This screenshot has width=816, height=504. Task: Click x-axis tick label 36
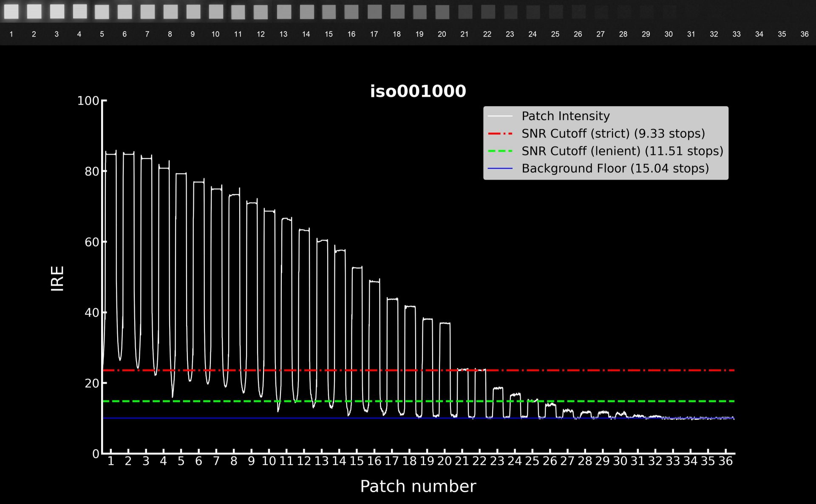pyautogui.click(x=725, y=461)
